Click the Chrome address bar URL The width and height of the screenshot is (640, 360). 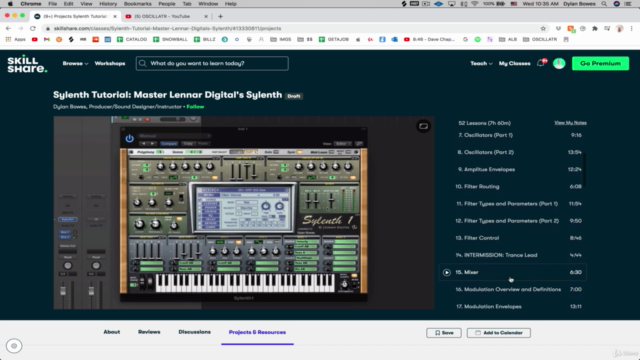pos(167,29)
